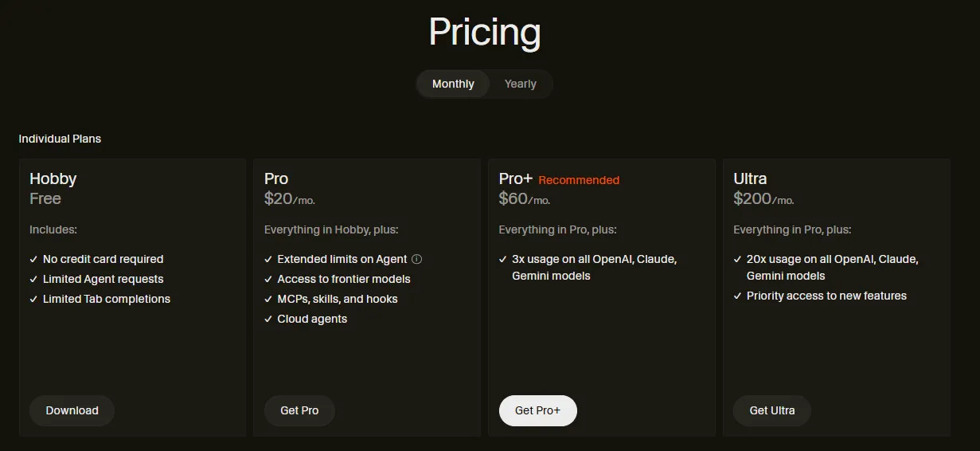Click the orange Recommended label
Viewport: 980px width, 451px height.
coord(579,180)
